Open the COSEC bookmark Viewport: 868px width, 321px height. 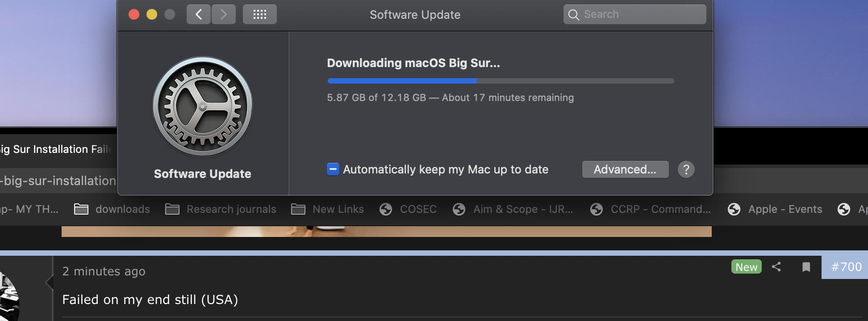(x=408, y=209)
